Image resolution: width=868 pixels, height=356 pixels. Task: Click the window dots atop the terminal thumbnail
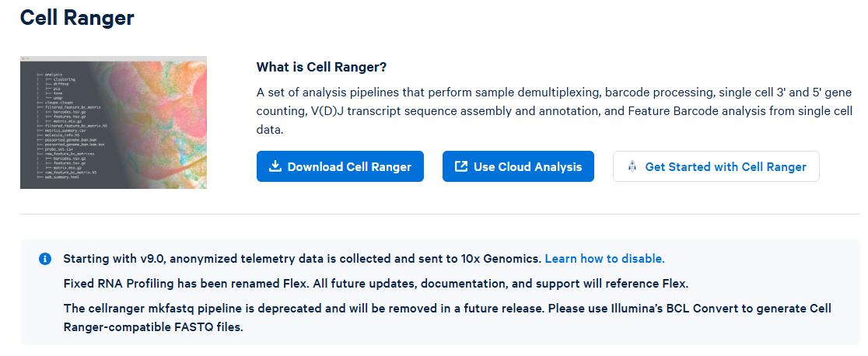(x=26, y=59)
